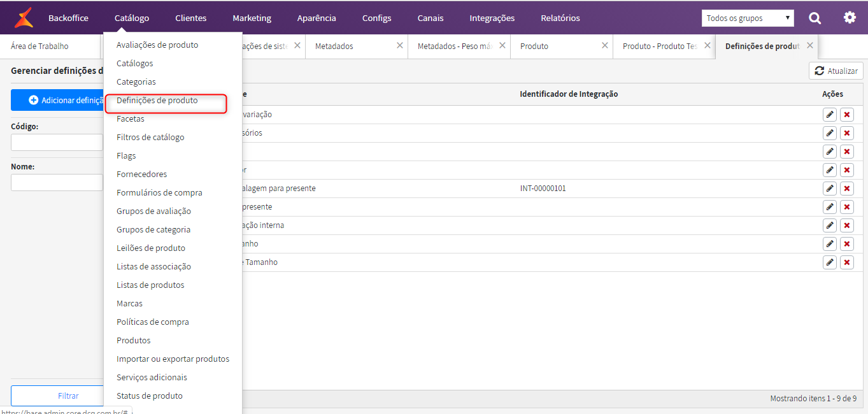Image resolution: width=868 pixels, height=414 pixels.
Task: Click the 'Adicionar definição' button
Action: coord(57,101)
